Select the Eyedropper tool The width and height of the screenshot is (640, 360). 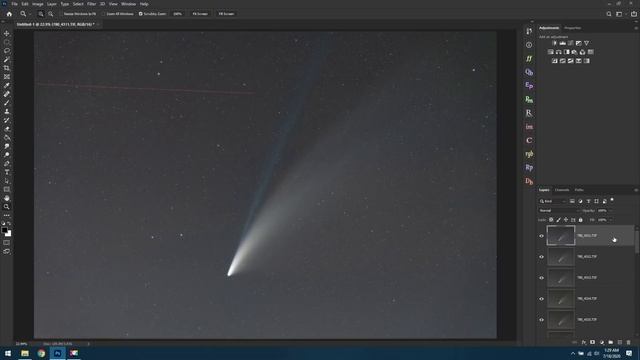click(x=7, y=85)
